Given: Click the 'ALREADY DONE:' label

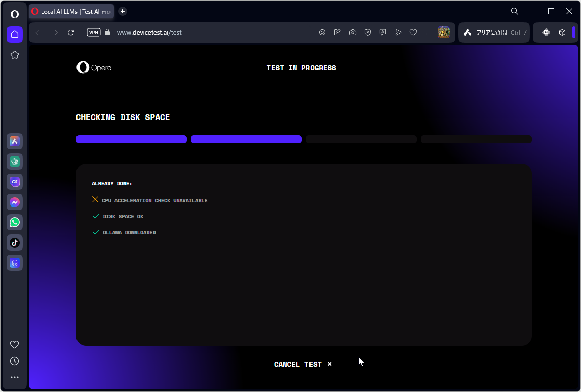Looking at the screenshot, I should click(x=112, y=184).
